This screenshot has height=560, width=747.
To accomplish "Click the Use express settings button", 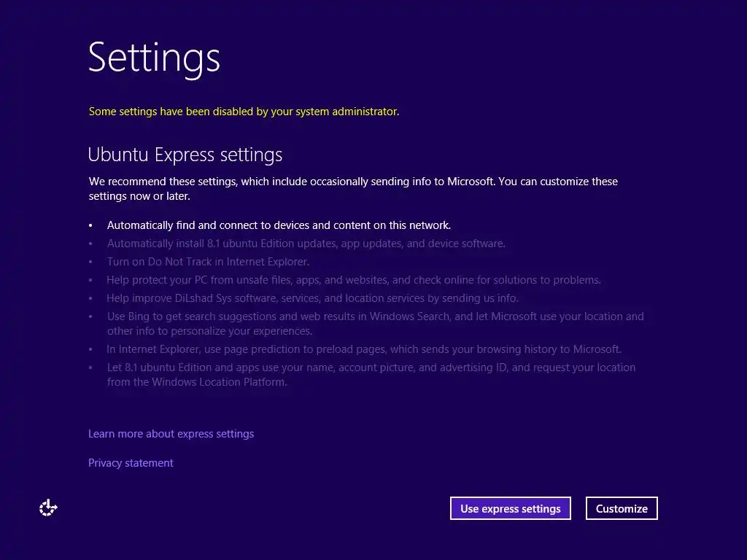I will coord(510,508).
